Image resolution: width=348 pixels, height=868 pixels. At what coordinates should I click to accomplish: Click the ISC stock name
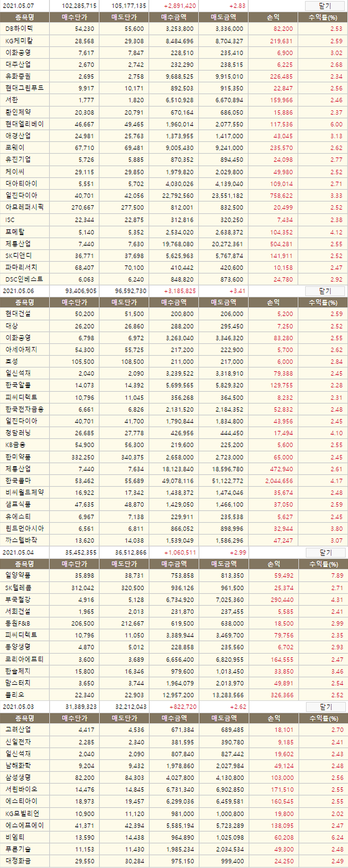(x=10, y=220)
